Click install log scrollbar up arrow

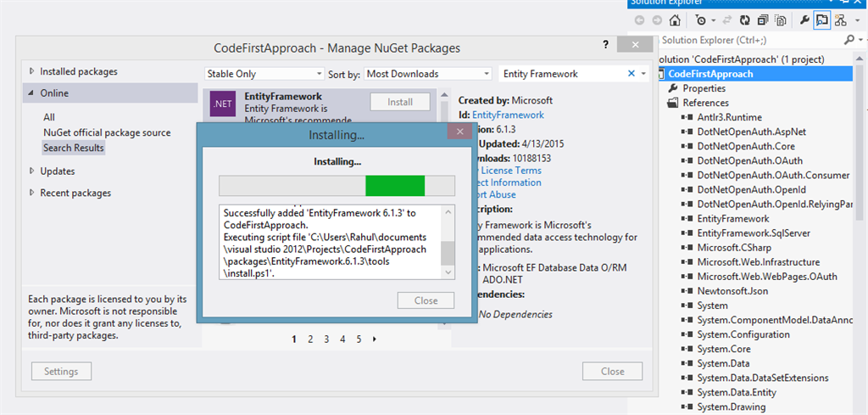coord(448,212)
